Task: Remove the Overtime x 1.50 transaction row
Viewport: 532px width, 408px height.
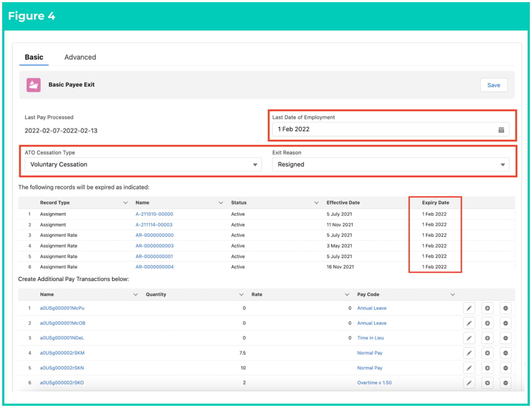Action: coord(505,383)
